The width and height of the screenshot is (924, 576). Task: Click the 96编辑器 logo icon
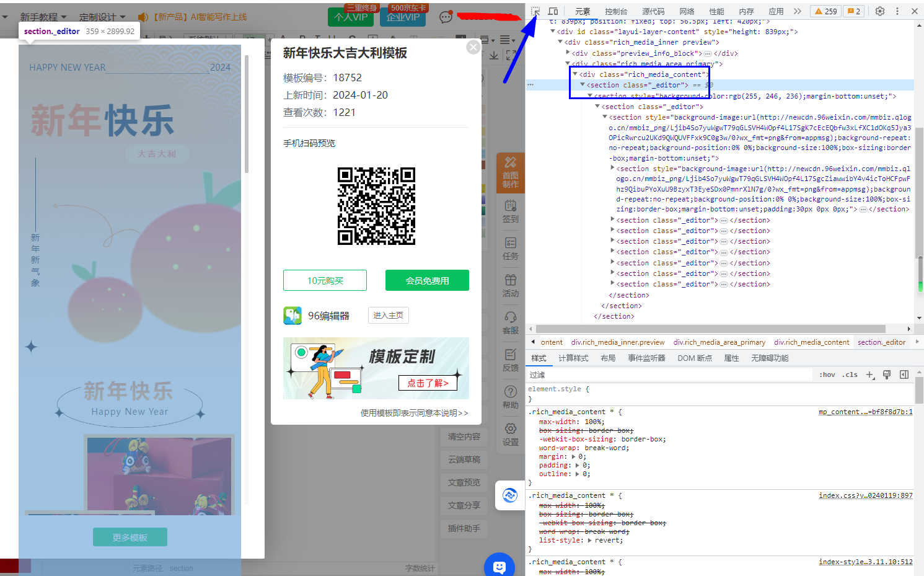(293, 316)
